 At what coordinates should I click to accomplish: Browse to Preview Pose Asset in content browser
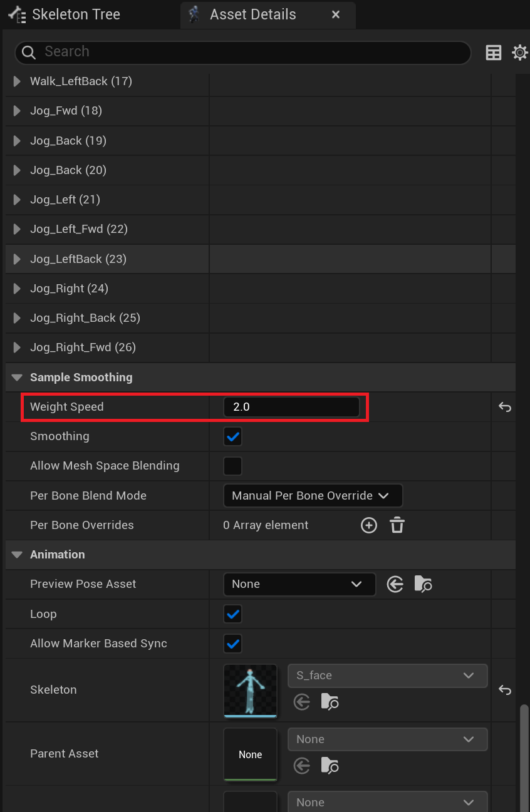pos(423,585)
